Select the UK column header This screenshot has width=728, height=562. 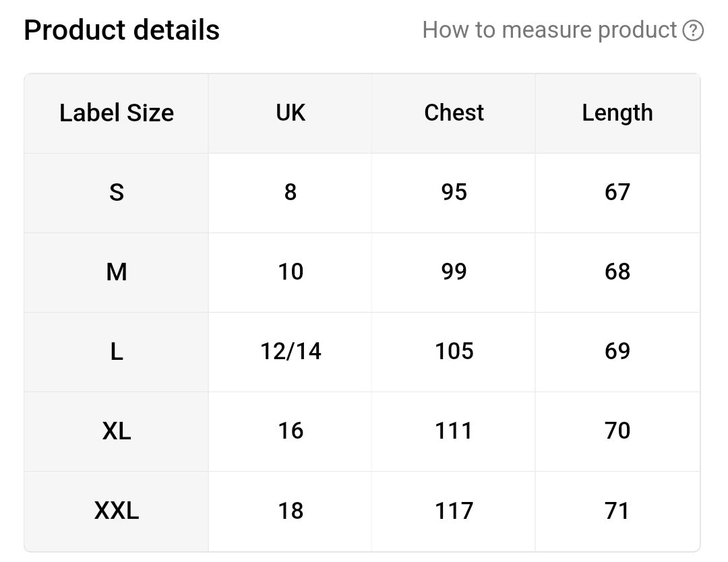coord(290,113)
